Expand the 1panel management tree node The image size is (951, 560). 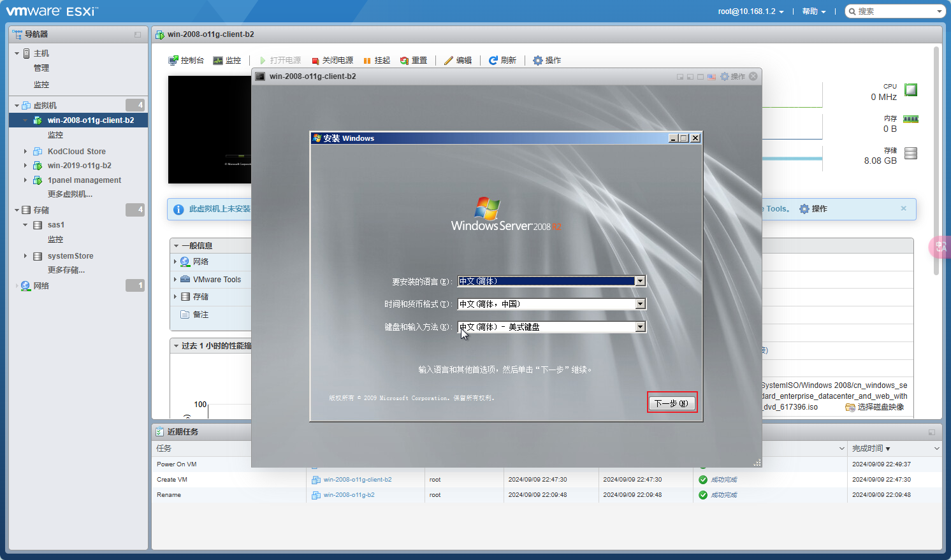tap(25, 180)
